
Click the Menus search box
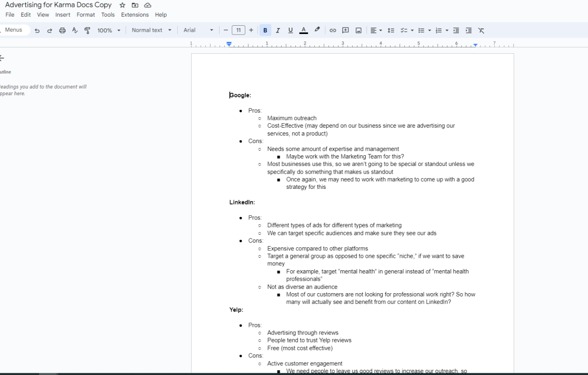[15, 30]
